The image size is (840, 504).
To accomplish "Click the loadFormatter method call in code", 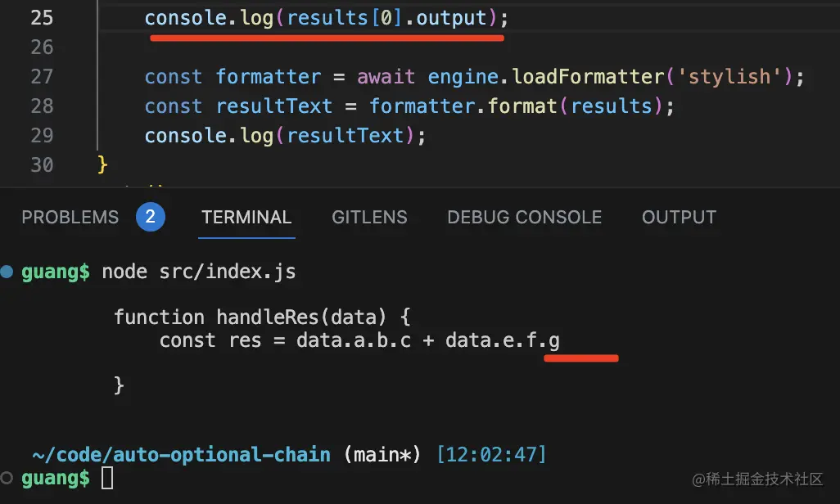I will tap(587, 77).
